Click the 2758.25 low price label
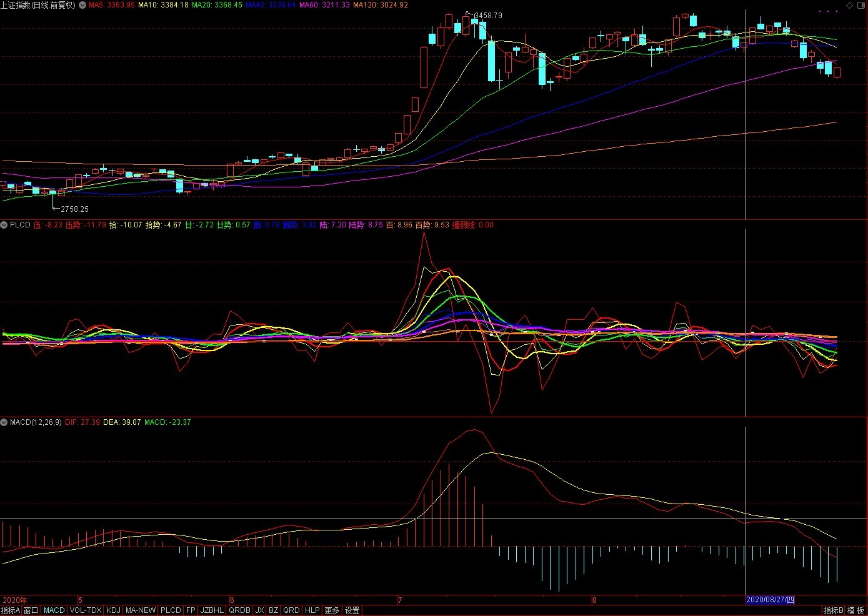This screenshot has width=868, height=616. (x=74, y=209)
